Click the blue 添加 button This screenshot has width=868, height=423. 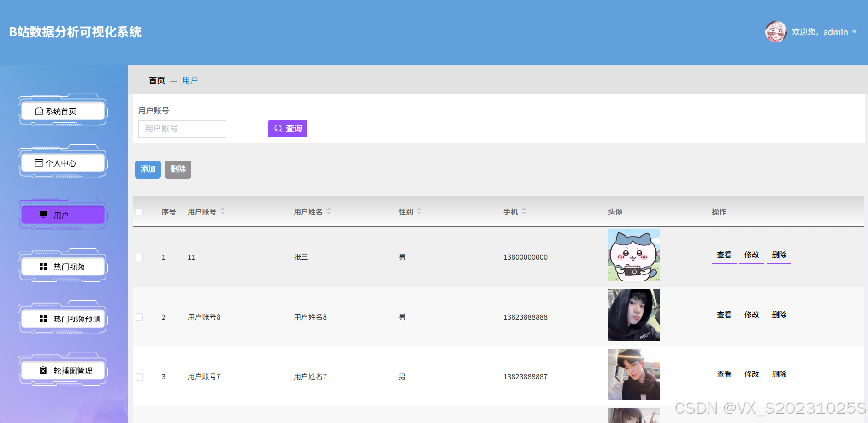tap(148, 169)
